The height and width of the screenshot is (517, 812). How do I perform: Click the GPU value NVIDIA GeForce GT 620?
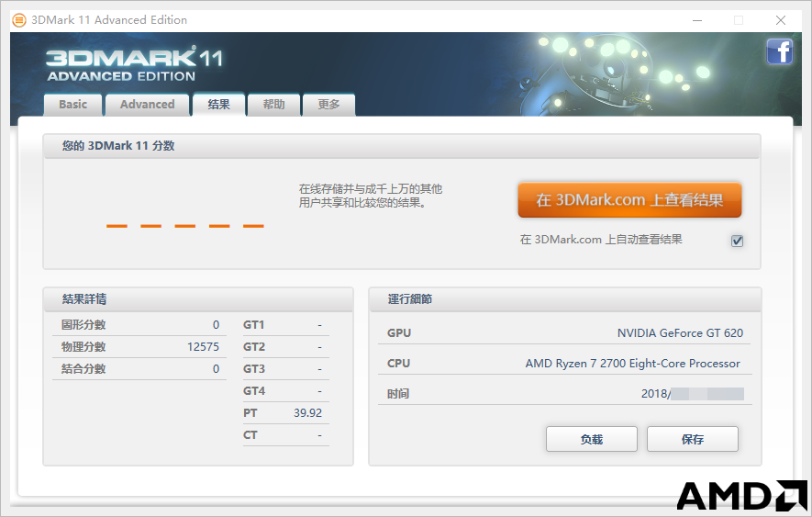tap(680, 333)
